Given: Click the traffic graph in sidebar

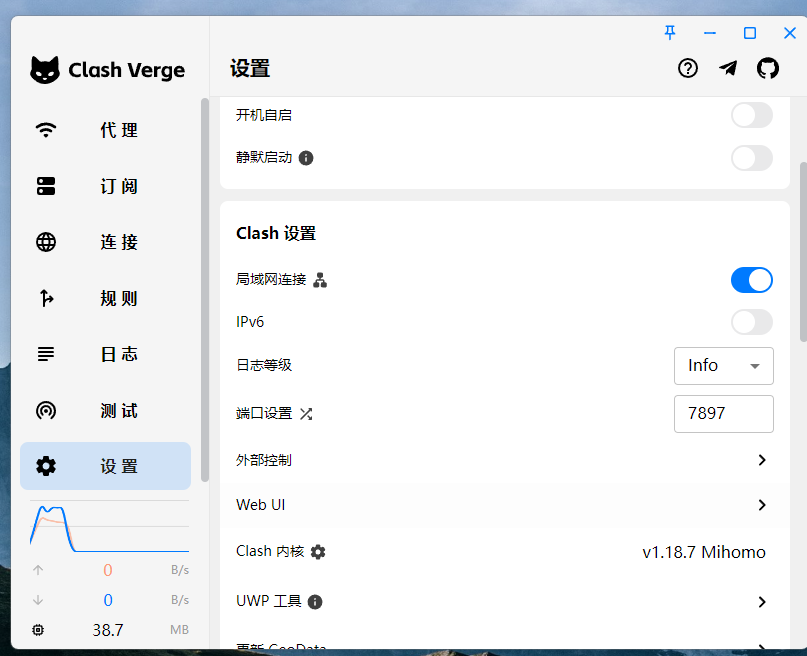Looking at the screenshot, I should click(x=109, y=527).
